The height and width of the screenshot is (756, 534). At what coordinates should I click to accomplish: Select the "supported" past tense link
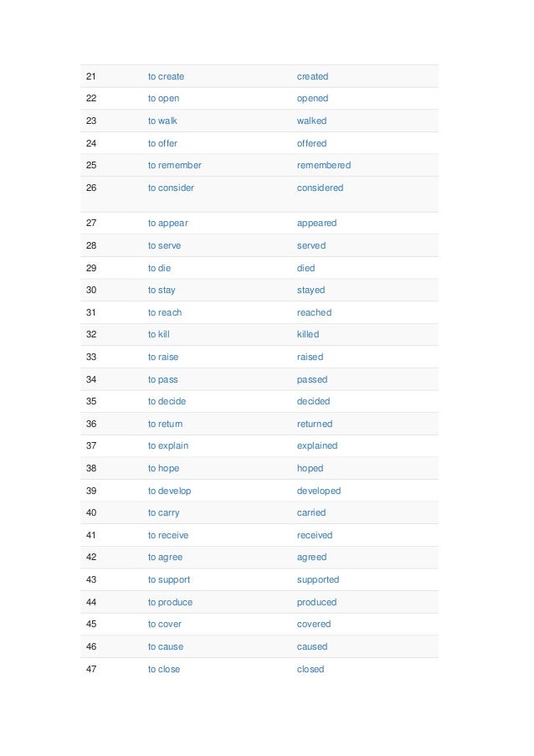317,580
